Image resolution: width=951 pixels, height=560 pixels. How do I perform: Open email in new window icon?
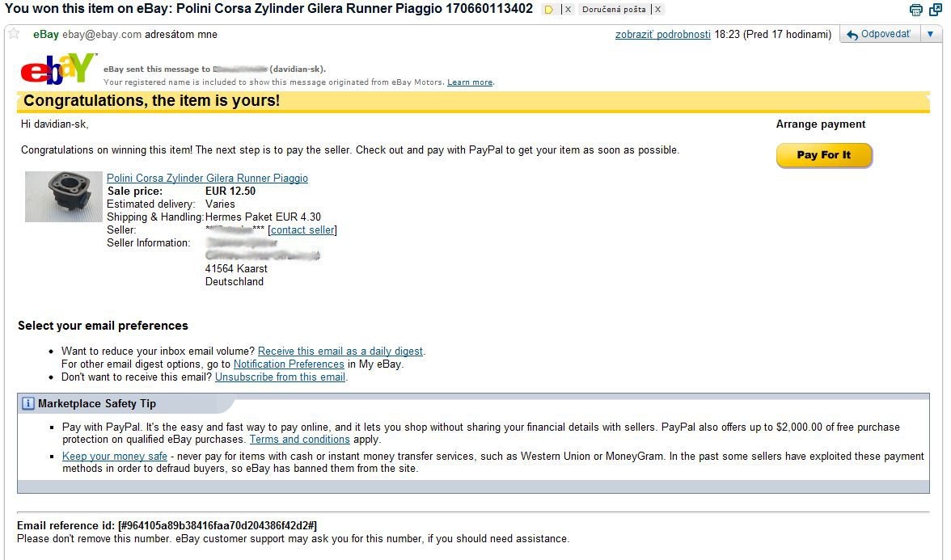[935, 10]
